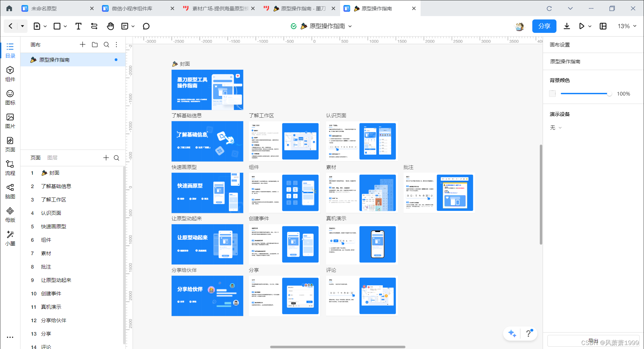Create a new canvas folder
This screenshot has width=644, height=349.
point(95,45)
